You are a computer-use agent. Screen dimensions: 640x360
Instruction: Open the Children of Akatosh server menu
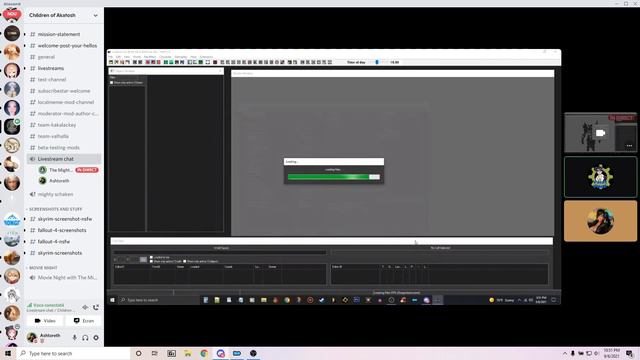point(63,15)
